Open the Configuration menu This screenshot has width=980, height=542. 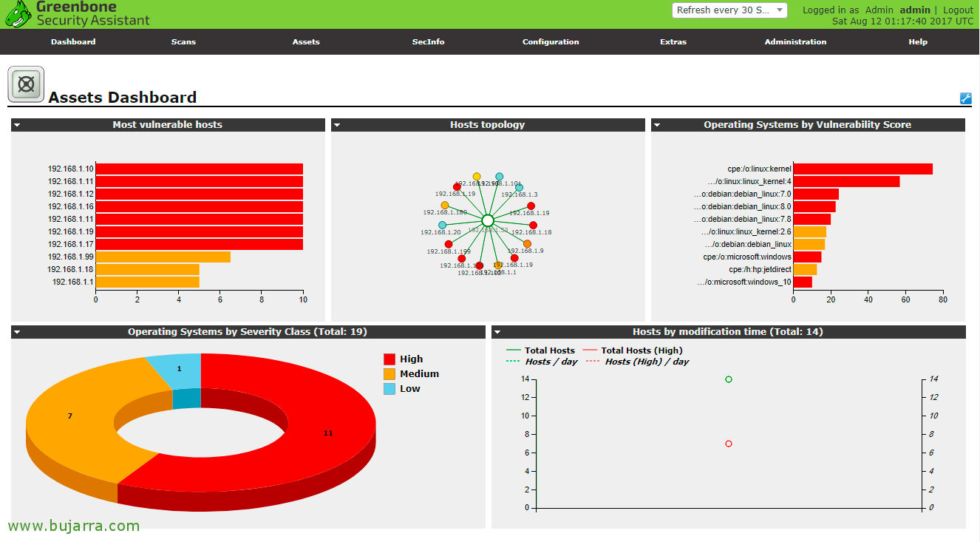(x=550, y=42)
